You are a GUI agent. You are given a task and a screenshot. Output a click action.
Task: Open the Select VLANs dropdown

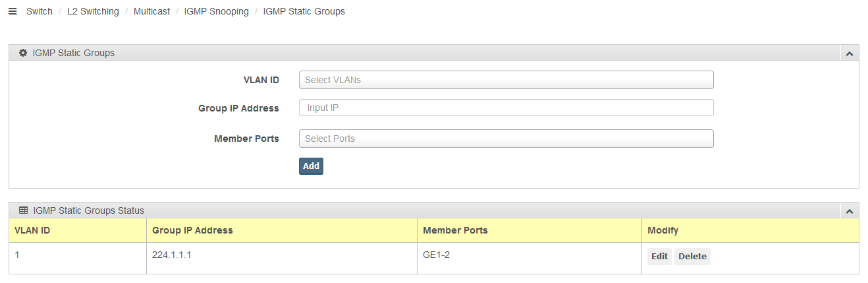506,80
